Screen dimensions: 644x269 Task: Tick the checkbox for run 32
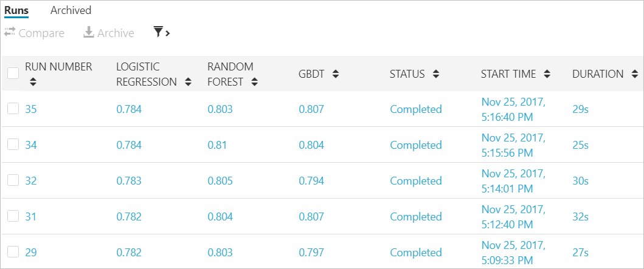coord(13,180)
